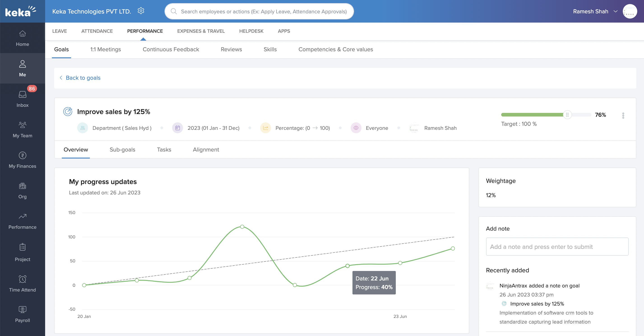Go to My Team section
Viewport: 644px width, 336px height.
[23, 125]
